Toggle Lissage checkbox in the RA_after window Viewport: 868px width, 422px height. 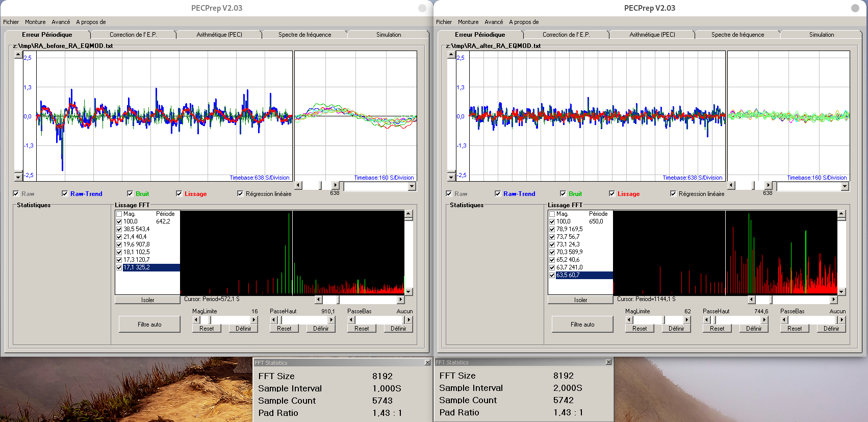point(612,194)
